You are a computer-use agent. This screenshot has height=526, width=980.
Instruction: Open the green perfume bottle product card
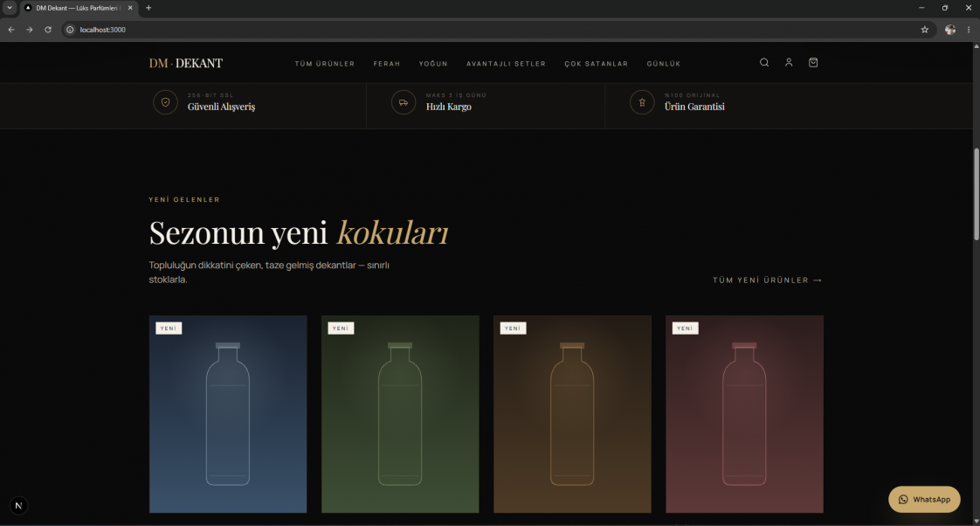[x=400, y=414]
